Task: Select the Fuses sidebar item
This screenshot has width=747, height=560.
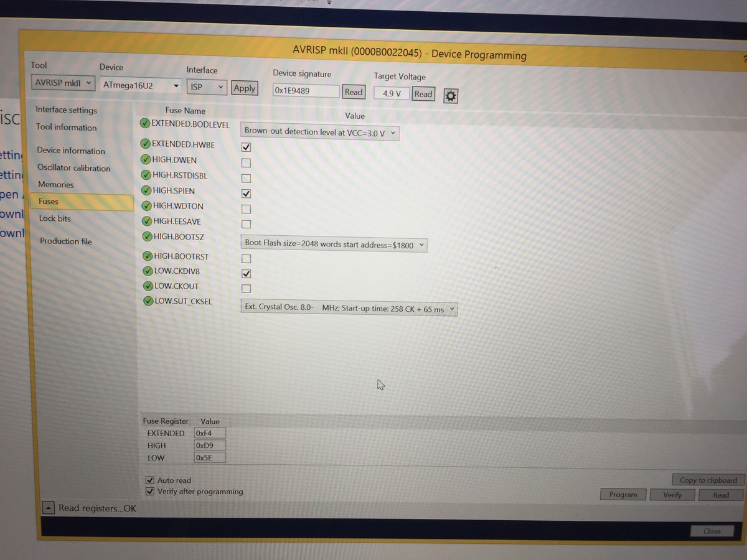Action: (82, 202)
